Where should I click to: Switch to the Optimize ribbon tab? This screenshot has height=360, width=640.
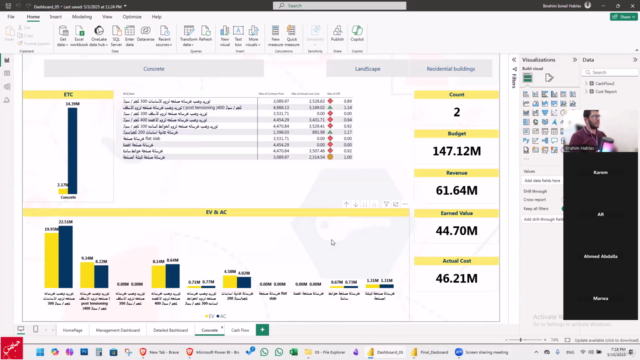(132, 17)
